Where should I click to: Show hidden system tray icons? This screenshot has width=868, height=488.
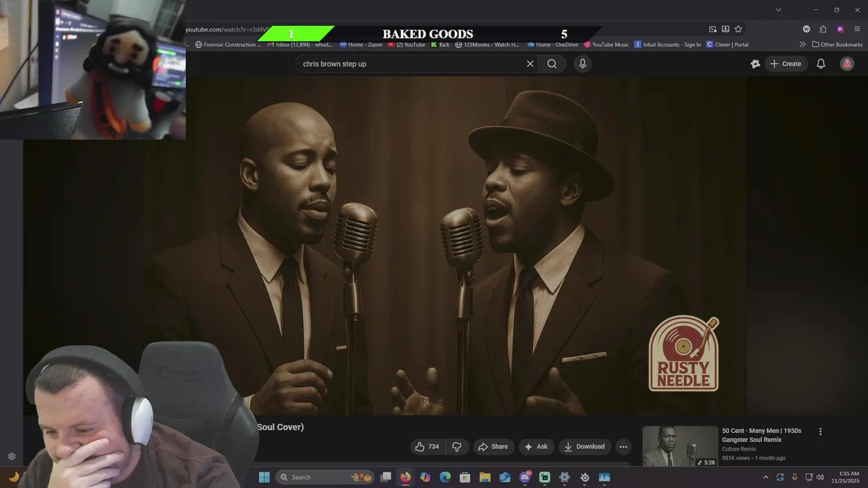[x=766, y=477]
